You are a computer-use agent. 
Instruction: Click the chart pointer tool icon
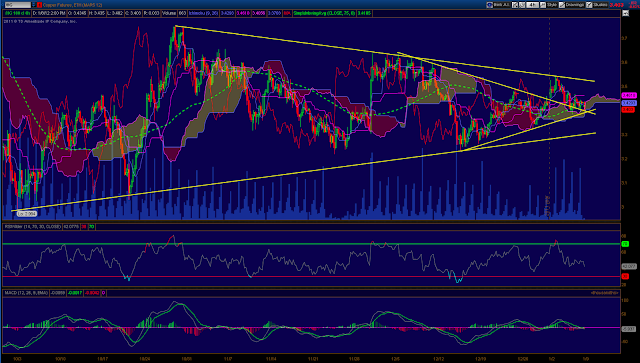515,5
